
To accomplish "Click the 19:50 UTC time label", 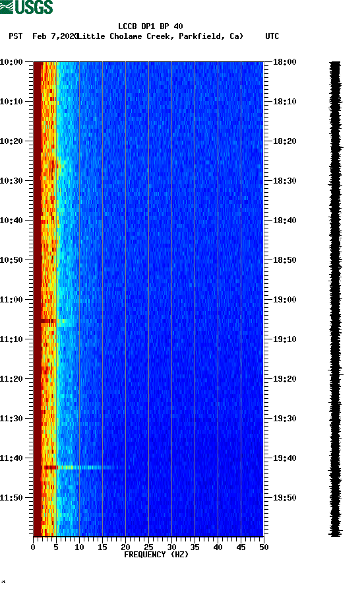I will click(x=285, y=498).
